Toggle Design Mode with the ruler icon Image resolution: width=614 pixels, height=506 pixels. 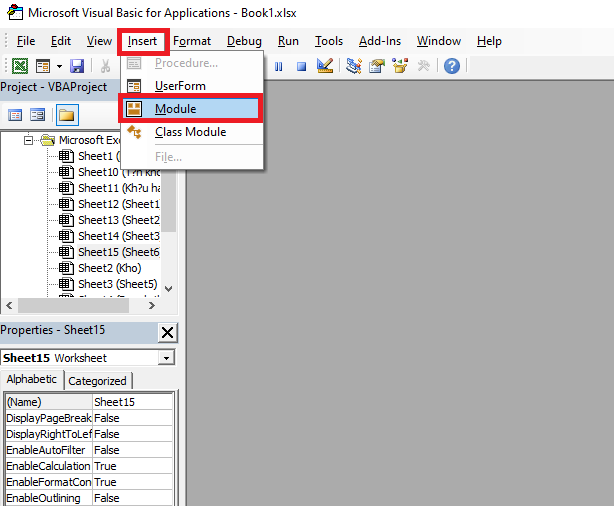click(325, 66)
